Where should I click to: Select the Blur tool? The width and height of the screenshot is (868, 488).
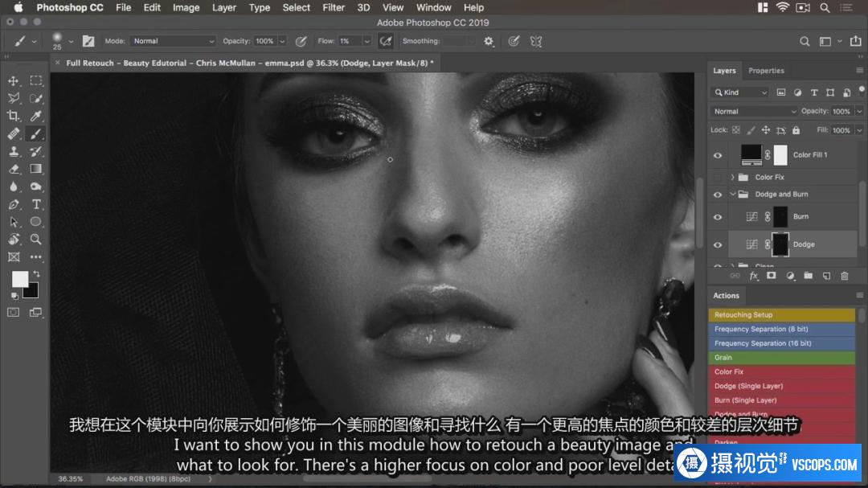[14, 187]
